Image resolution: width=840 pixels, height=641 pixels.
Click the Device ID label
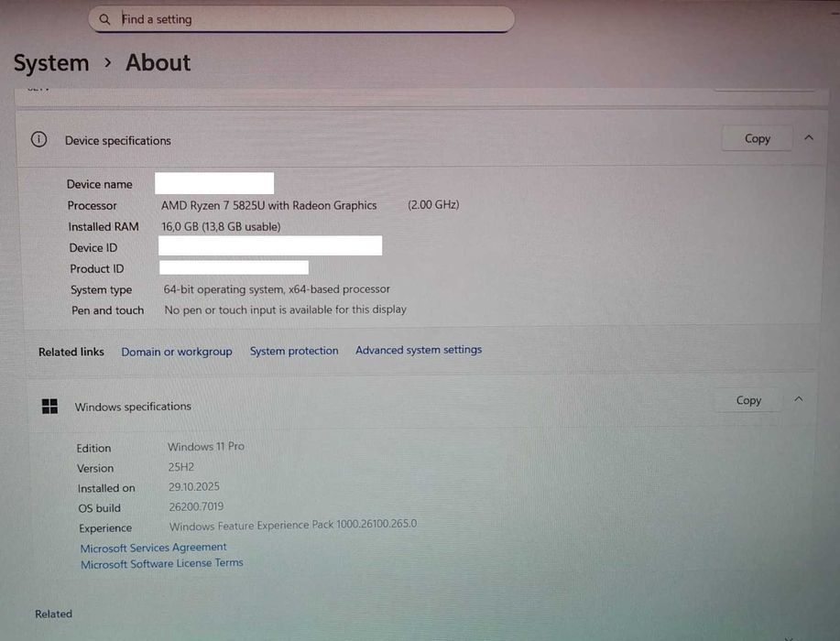pyautogui.click(x=93, y=248)
